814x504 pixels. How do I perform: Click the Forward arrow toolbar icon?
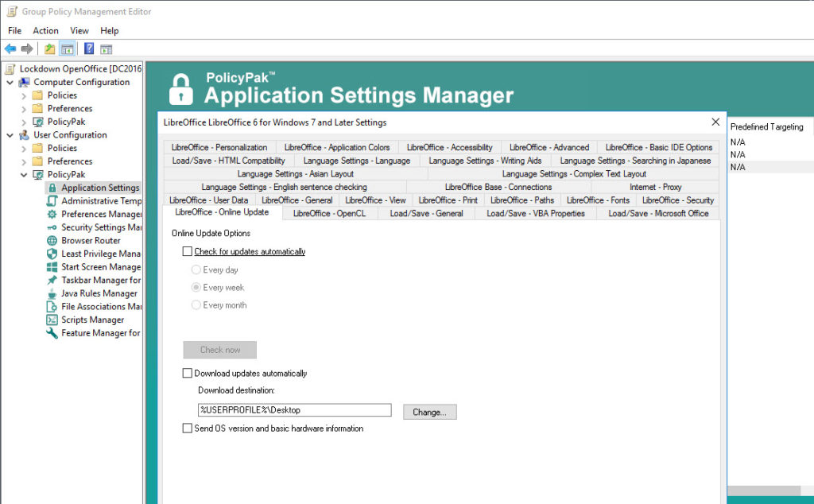pos(27,48)
